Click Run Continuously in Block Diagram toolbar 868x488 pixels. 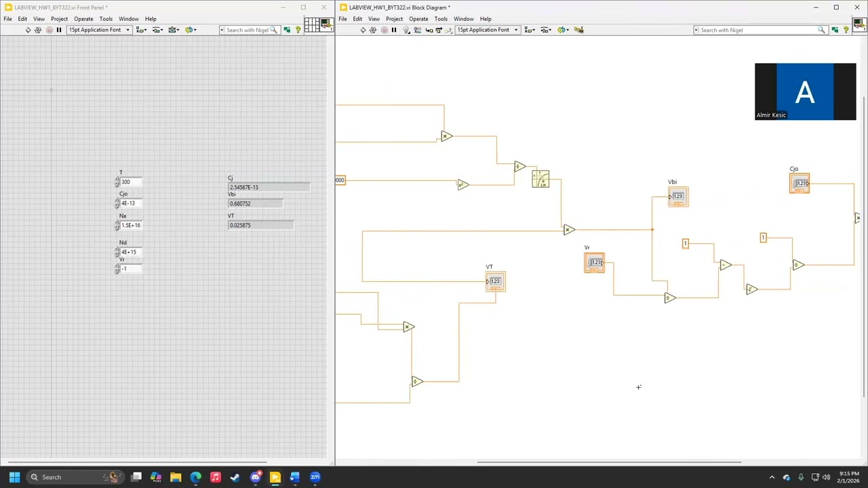coord(373,30)
